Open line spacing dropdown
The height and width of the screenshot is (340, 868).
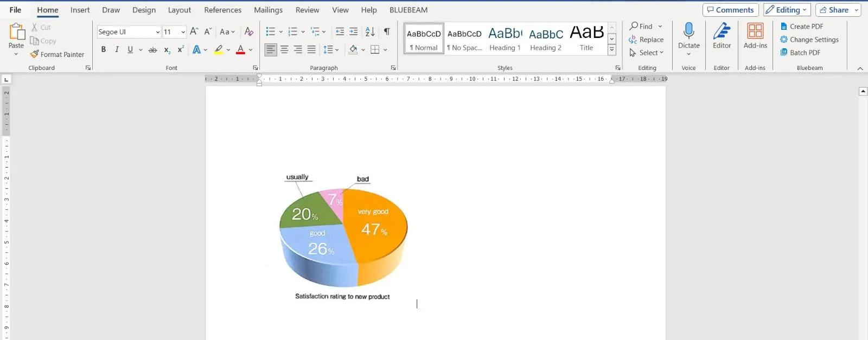(337, 50)
